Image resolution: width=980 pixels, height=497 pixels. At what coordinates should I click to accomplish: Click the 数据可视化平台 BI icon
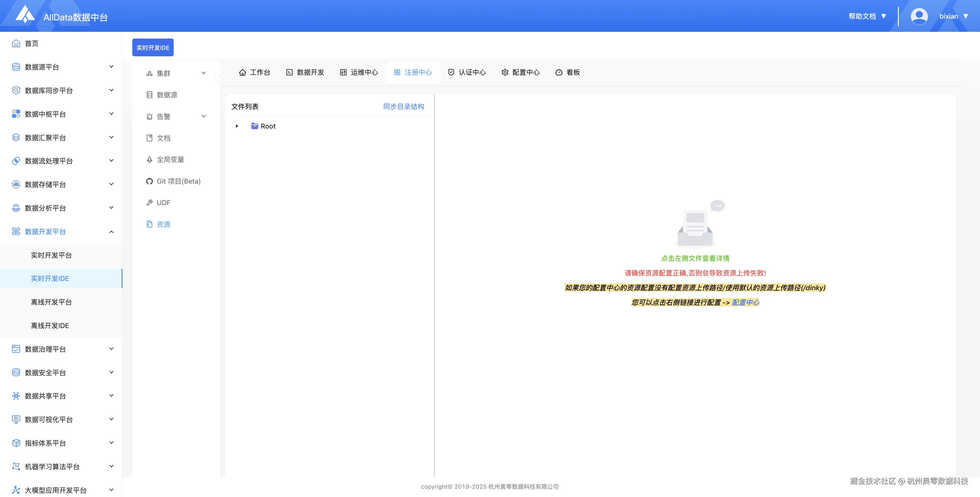point(16,420)
